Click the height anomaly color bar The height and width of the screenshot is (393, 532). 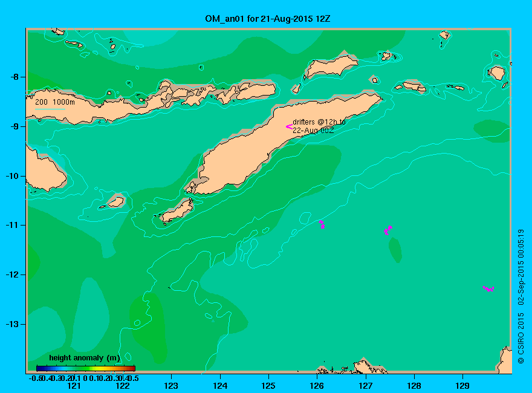click(86, 368)
